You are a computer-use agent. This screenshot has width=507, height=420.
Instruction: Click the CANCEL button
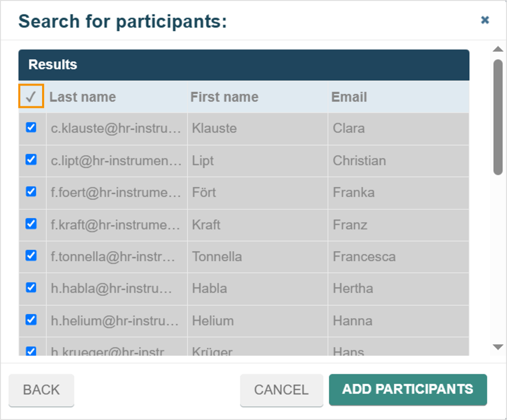(x=281, y=390)
